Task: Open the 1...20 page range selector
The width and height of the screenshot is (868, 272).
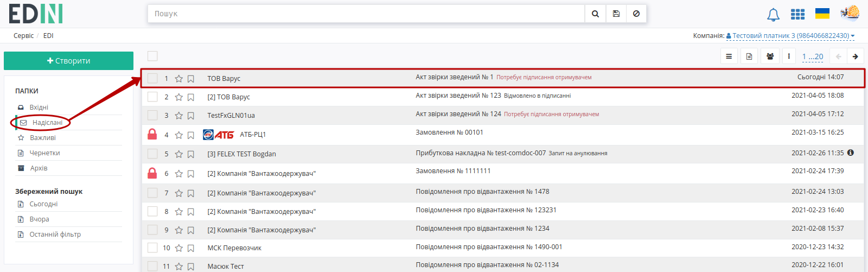Action: [x=813, y=56]
